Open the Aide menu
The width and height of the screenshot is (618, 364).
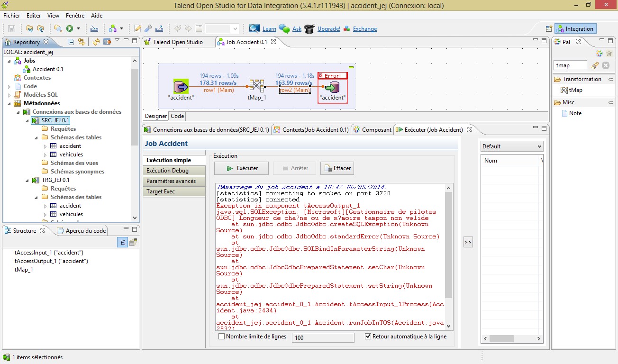(x=97, y=16)
